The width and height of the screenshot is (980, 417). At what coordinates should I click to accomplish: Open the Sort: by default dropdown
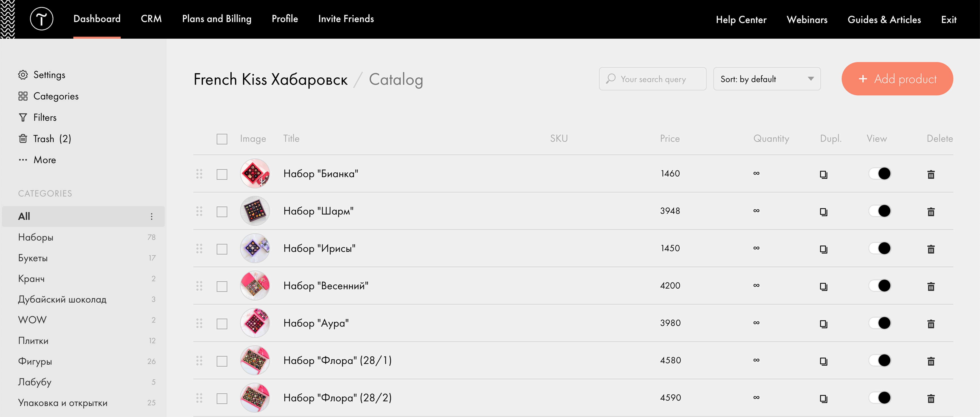766,79
